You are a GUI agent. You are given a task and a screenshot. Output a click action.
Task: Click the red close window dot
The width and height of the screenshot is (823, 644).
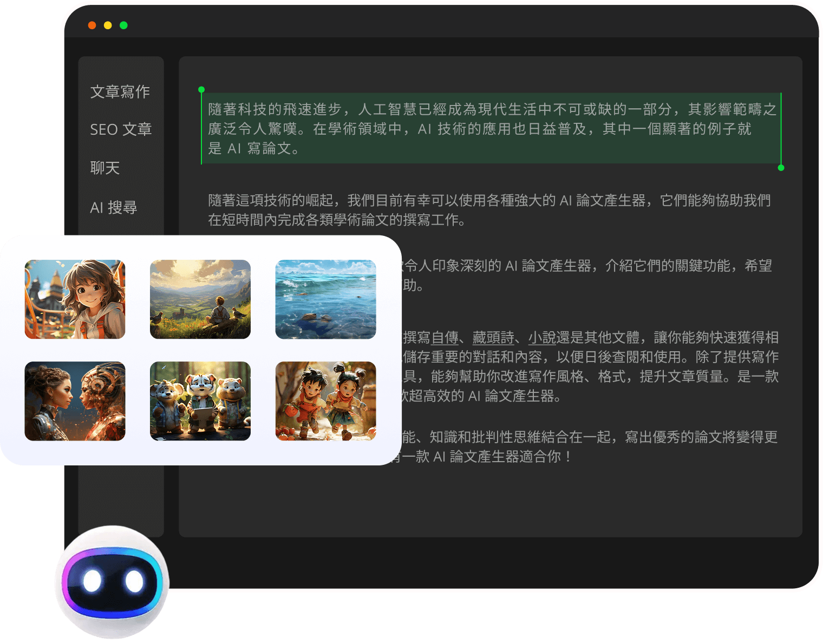(x=92, y=25)
